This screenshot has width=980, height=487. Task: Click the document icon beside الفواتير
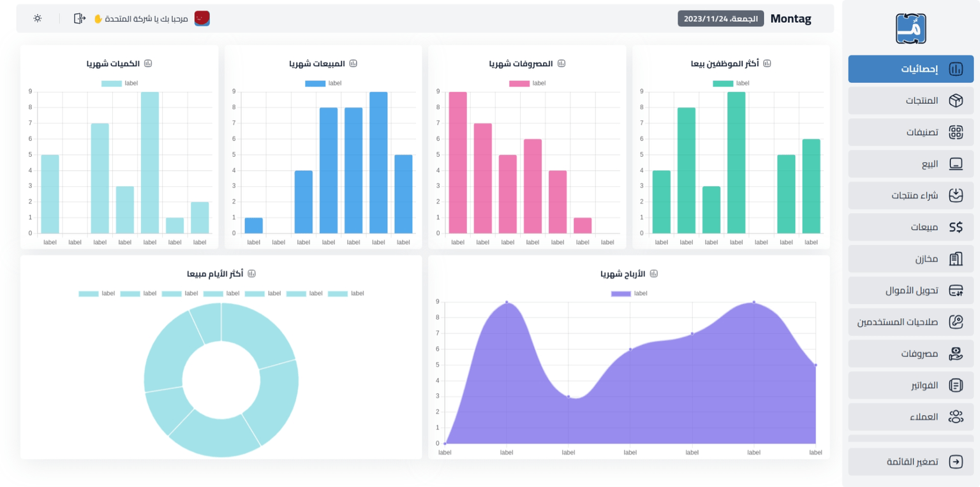[x=956, y=385]
